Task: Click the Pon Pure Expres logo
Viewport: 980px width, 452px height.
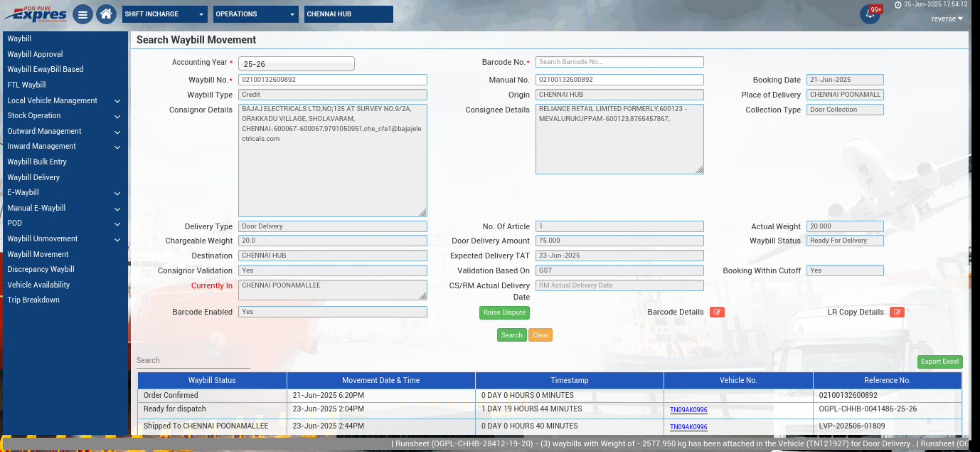Action: tap(36, 14)
